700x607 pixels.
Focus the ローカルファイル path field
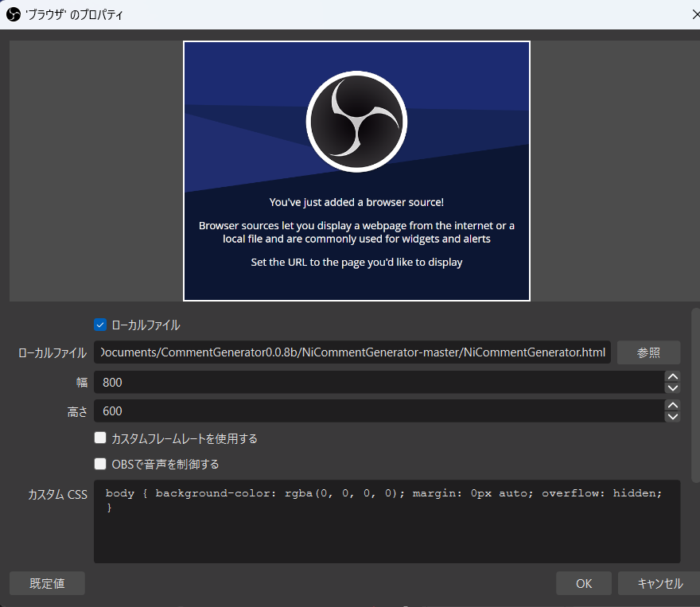pos(352,352)
